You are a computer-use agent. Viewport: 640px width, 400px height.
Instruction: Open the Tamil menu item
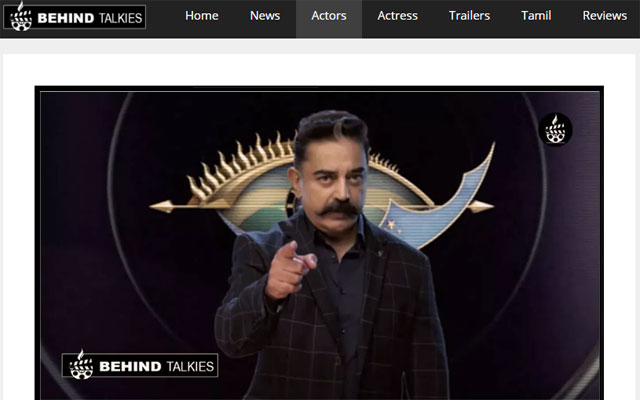(x=536, y=16)
